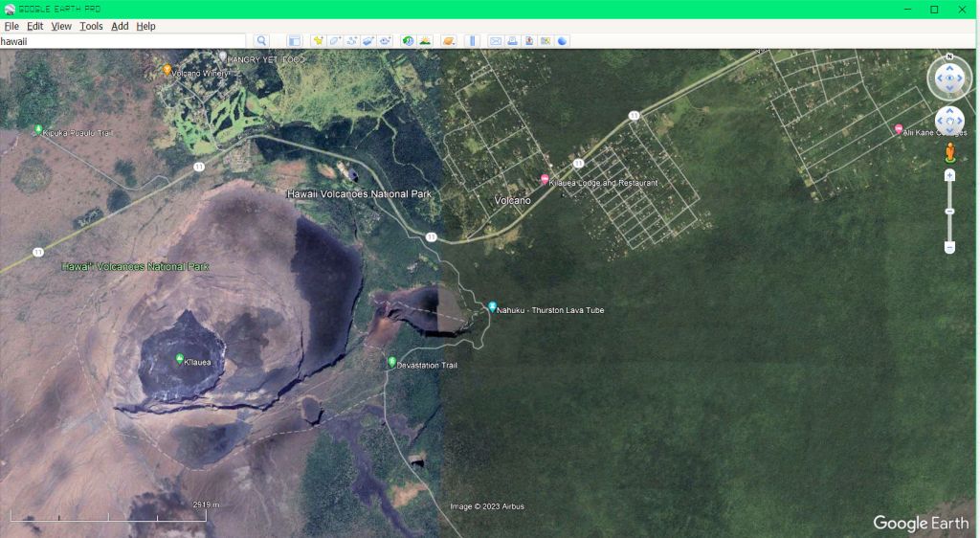Toggle historical imagery clock button
This screenshot has height=538, width=980.
click(409, 41)
